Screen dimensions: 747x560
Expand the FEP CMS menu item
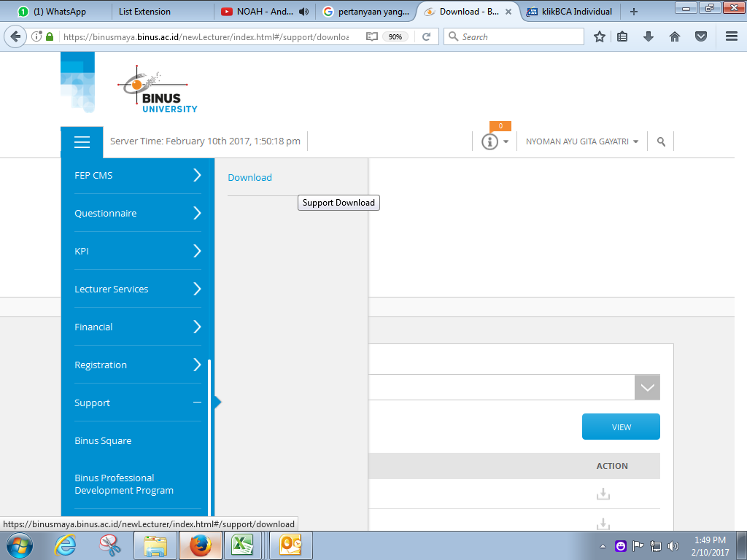pyautogui.click(x=197, y=175)
